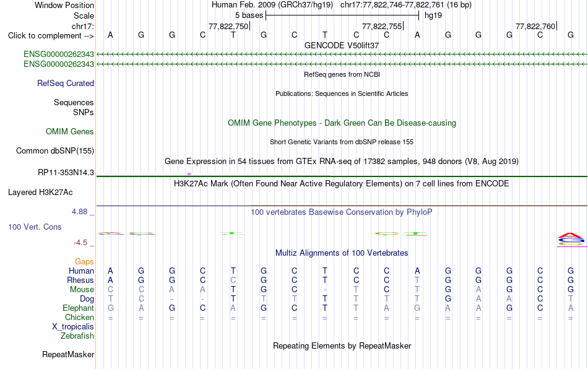Screen dimensions: 588x369
Task: Select the X_tropicalis species row label
Action: (x=73, y=327)
